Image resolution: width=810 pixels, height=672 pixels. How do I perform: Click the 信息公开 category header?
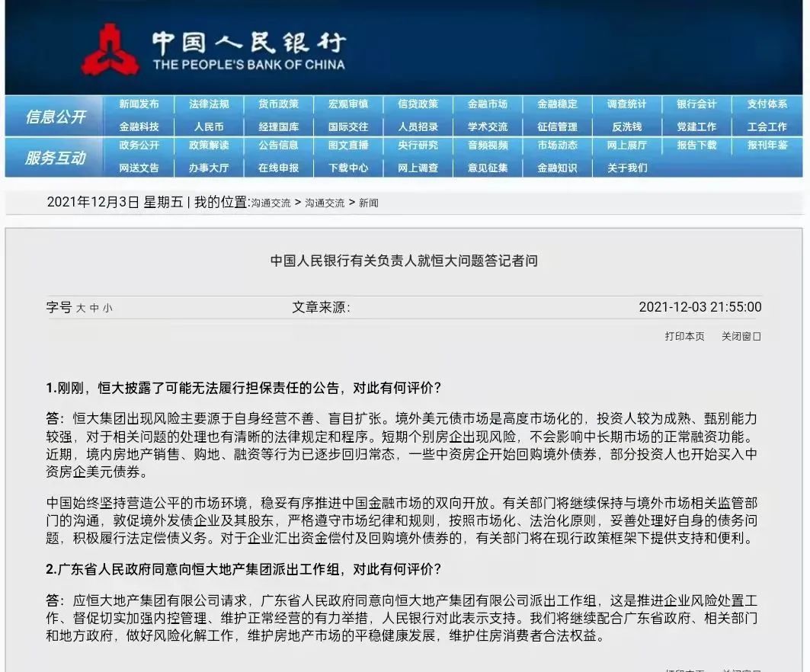pos(56,117)
